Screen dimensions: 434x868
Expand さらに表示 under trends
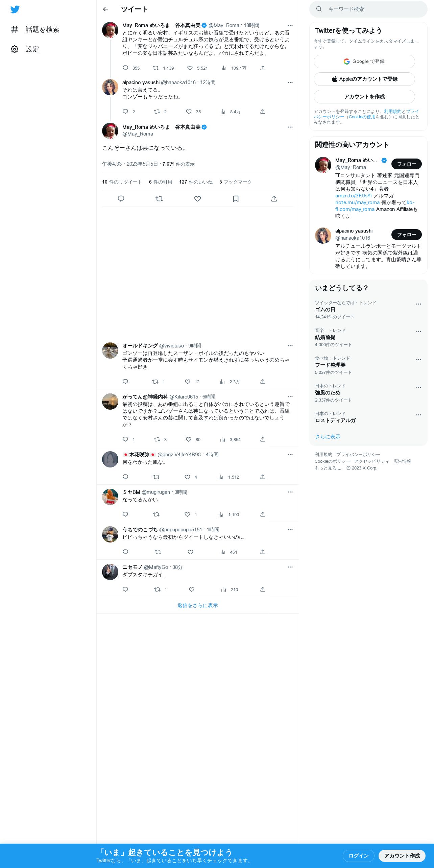point(328,436)
